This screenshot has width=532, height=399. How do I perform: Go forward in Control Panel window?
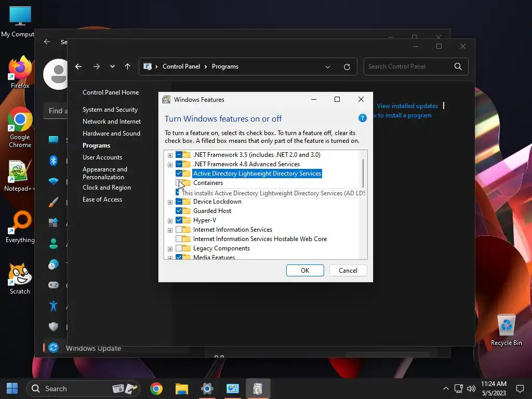coord(97,66)
